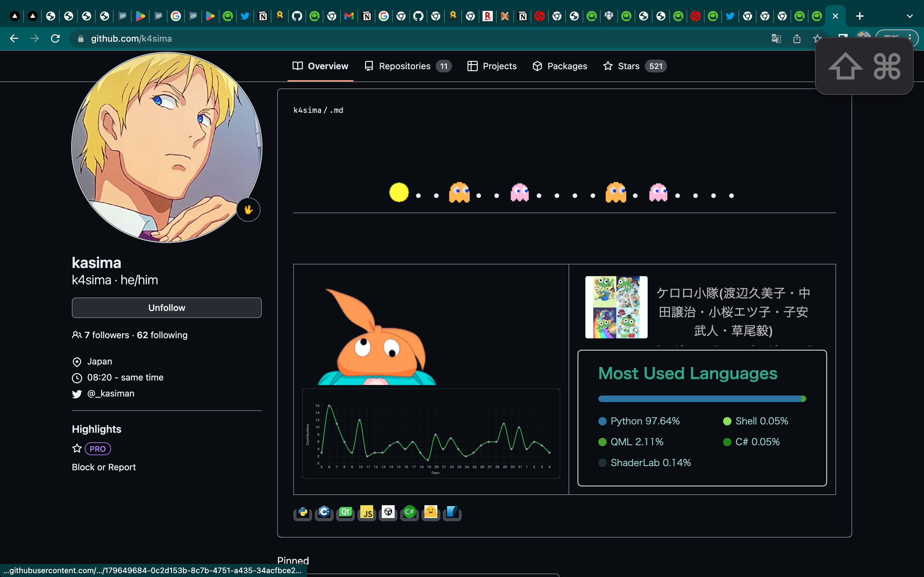Select the Qt skill badge
Viewport: 924px width, 577px height.
[346, 513]
